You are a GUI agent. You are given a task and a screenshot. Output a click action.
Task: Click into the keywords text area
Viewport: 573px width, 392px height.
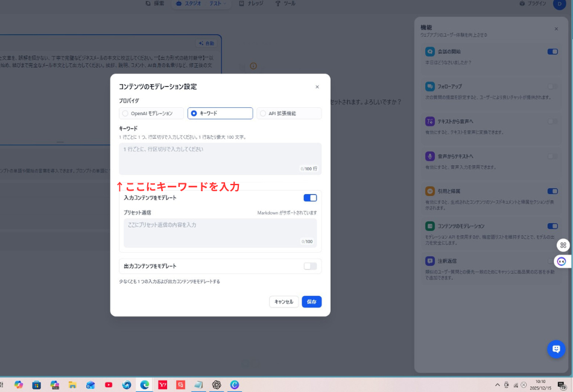(220, 158)
